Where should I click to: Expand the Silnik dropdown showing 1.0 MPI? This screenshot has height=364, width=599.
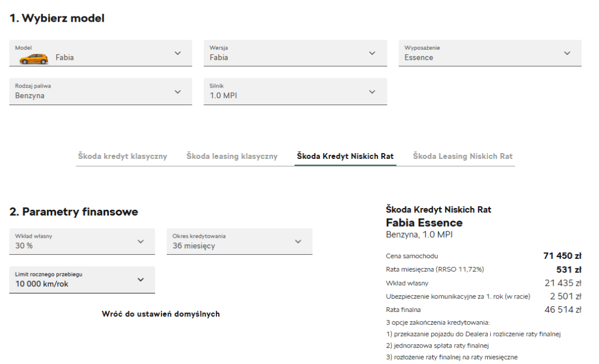point(295,92)
